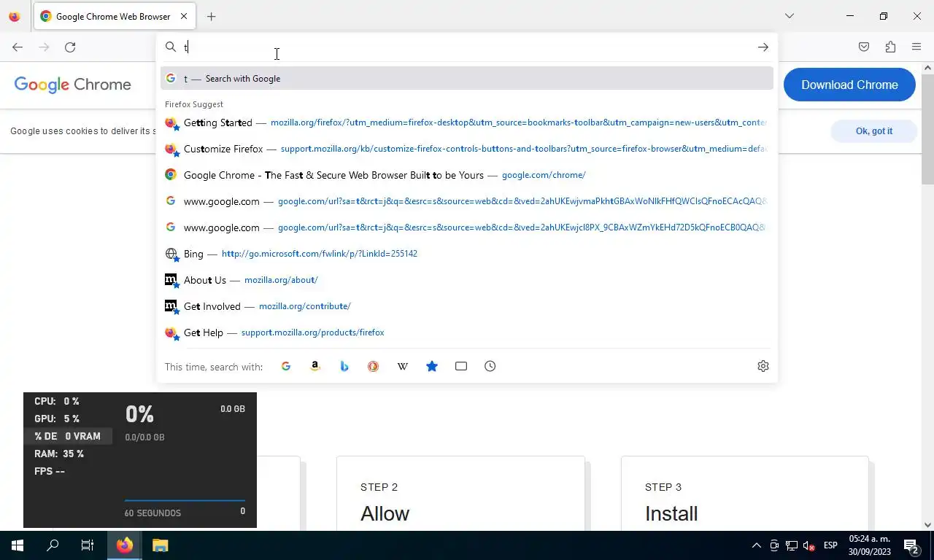Click the muted volume tray icon

pos(808,545)
